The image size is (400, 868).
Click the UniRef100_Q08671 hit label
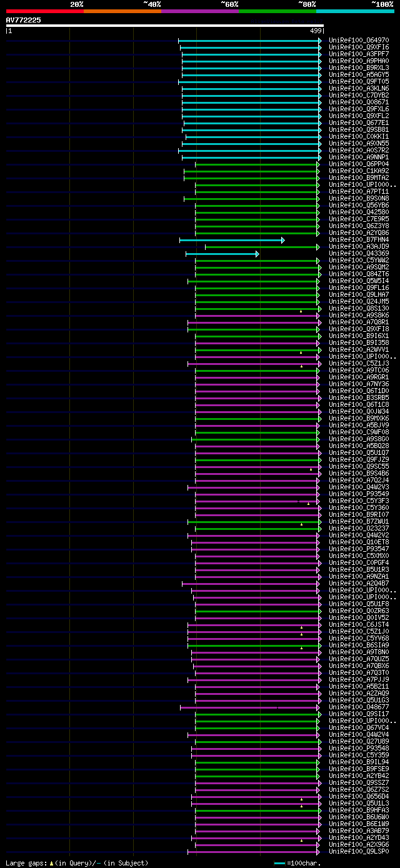pyautogui.click(x=359, y=102)
